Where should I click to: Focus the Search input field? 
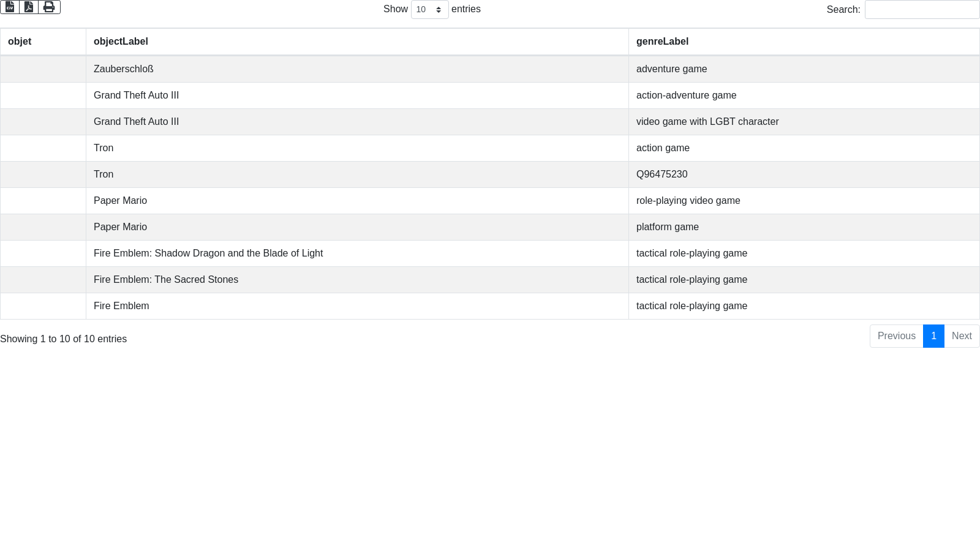[921, 10]
